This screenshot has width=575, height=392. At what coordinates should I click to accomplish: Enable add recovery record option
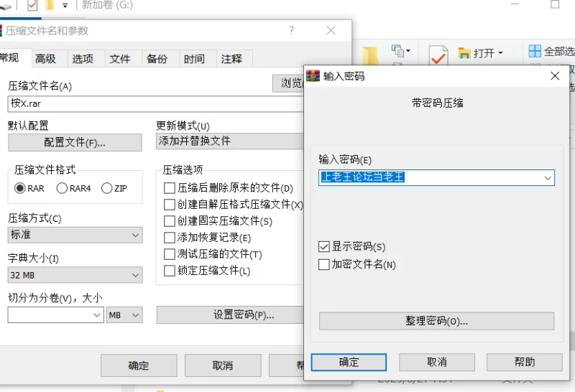click(x=170, y=238)
